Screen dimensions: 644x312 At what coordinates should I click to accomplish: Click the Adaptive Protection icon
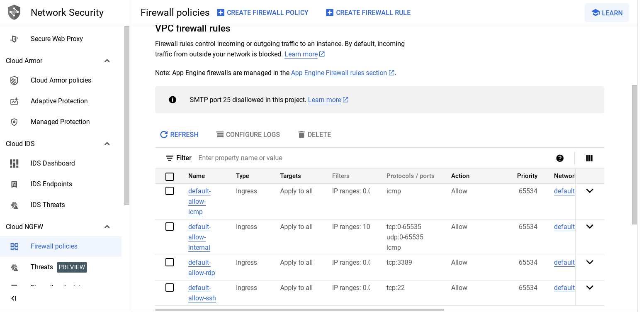pyautogui.click(x=14, y=101)
